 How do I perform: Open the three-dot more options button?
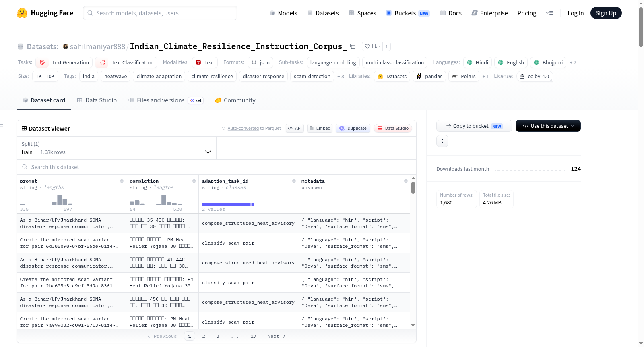pos(442,141)
